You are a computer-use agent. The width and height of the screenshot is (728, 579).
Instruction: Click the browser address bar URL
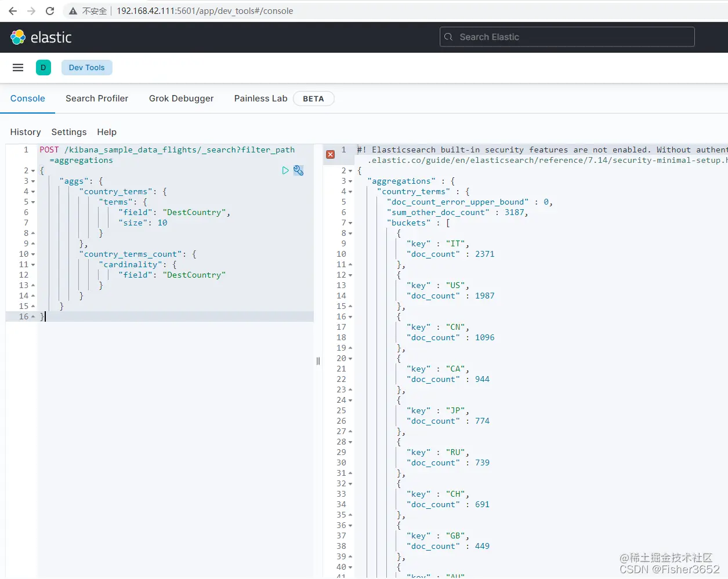click(x=205, y=11)
